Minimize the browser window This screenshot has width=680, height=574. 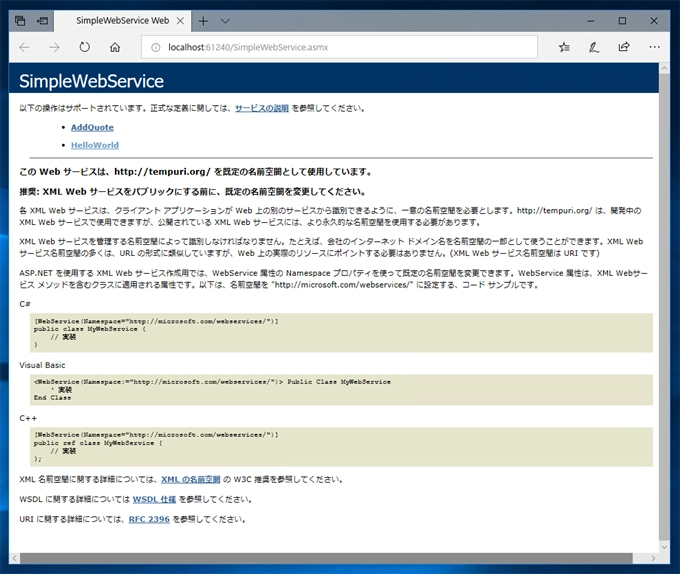pyautogui.click(x=591, y=21)
